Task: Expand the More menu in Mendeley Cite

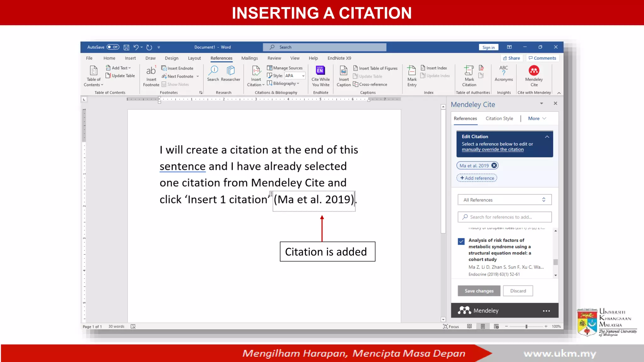Action: click(x=537, y=118)
